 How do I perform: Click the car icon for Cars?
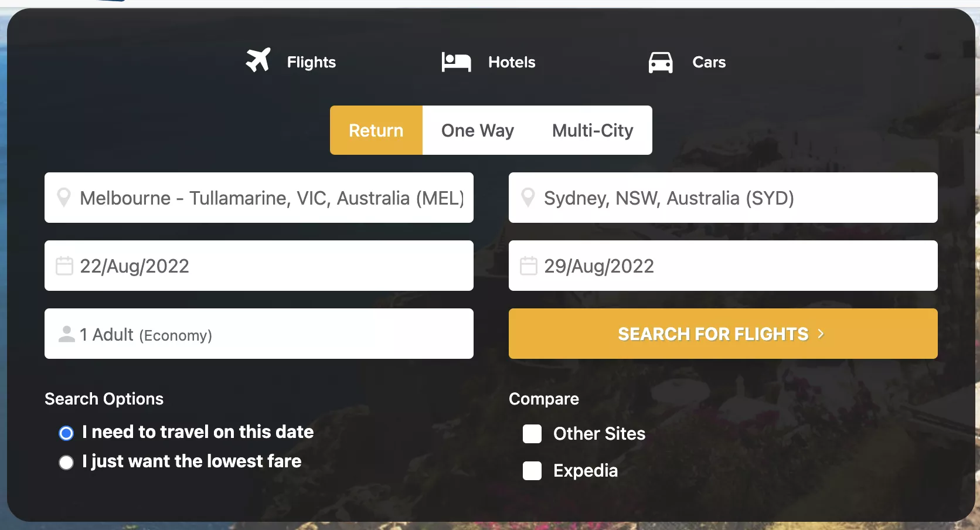coord(661,62)
